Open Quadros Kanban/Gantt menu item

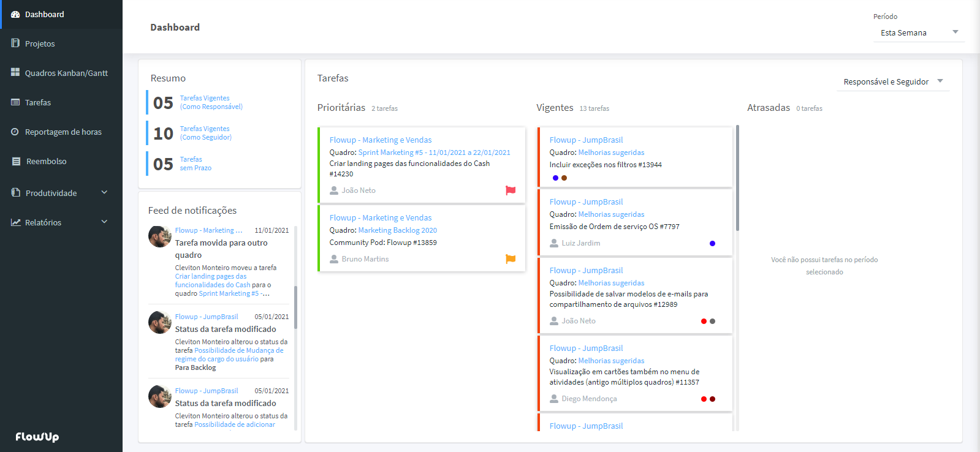61,73
